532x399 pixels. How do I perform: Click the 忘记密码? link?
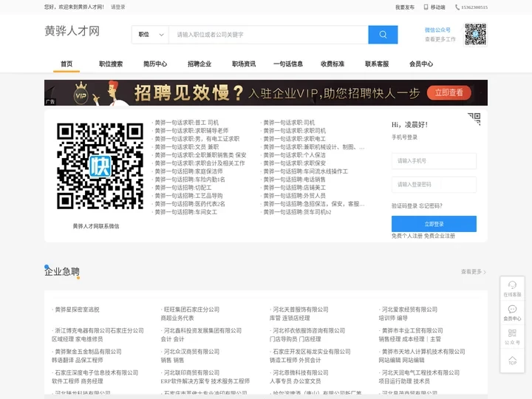(x=431, y=206)
